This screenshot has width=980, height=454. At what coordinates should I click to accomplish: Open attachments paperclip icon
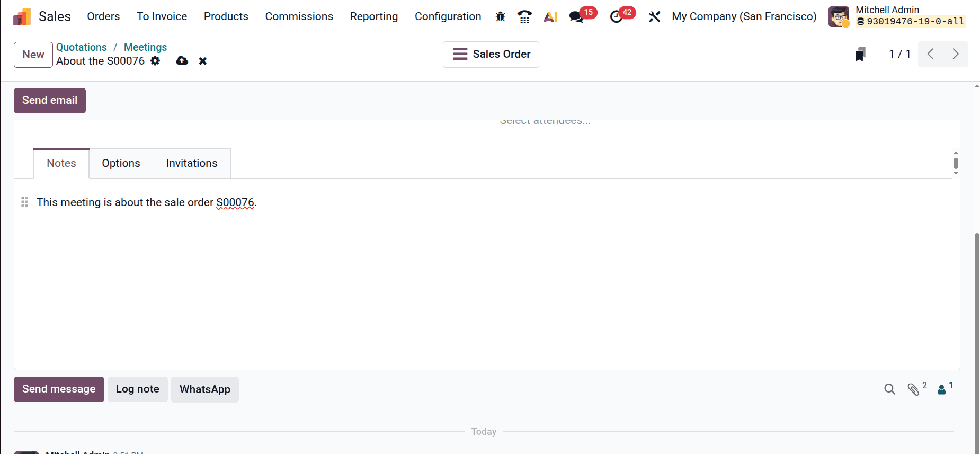913,389
